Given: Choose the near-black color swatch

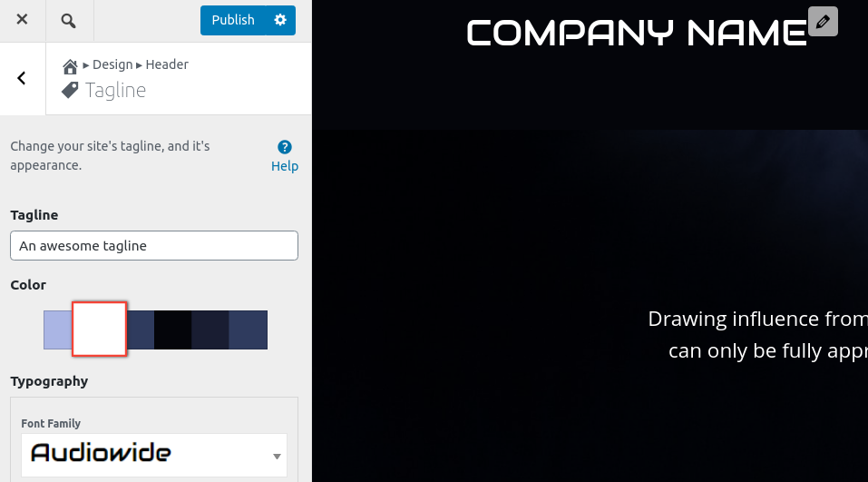Looking at the screenshot, I should click(x=172, y=330).
